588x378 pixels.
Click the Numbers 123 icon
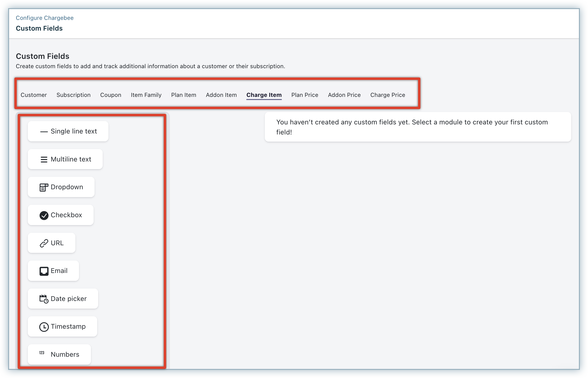[x=42, y=353]
